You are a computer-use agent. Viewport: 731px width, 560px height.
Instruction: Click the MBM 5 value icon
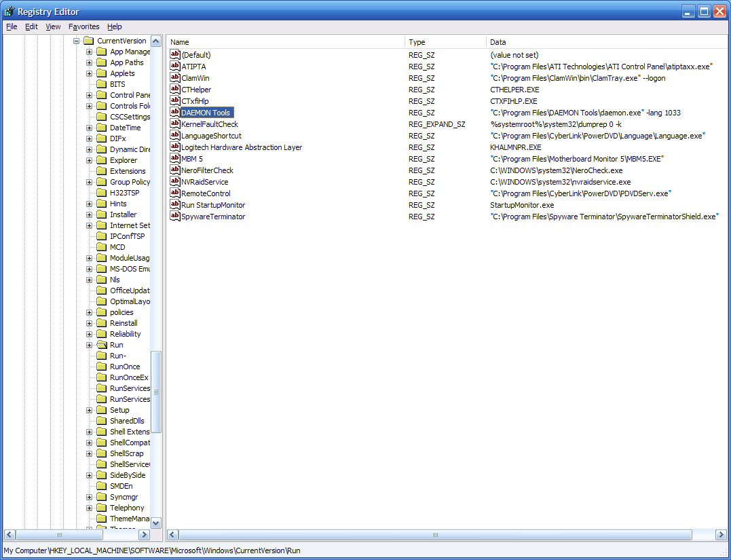pos(175,159)
